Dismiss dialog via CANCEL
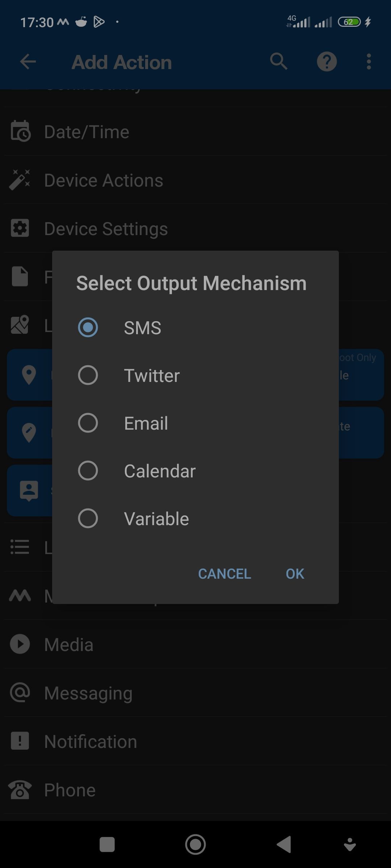 tap(224, 574)
